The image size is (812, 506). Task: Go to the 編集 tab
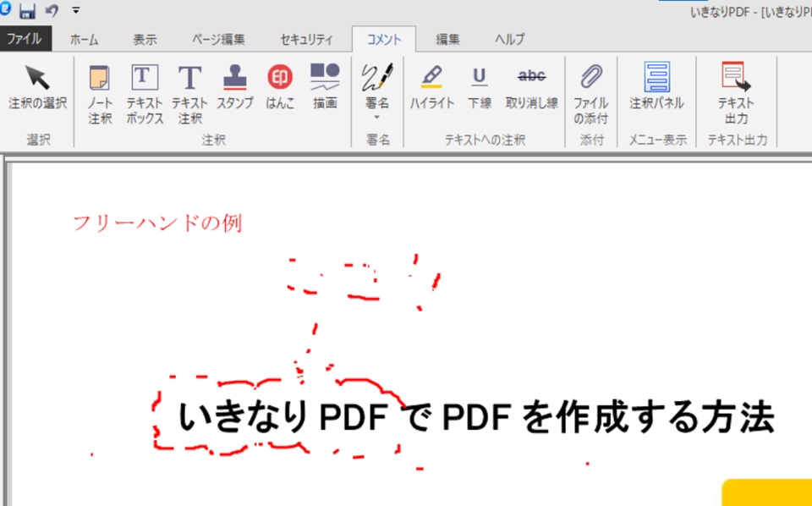[447, 40]
